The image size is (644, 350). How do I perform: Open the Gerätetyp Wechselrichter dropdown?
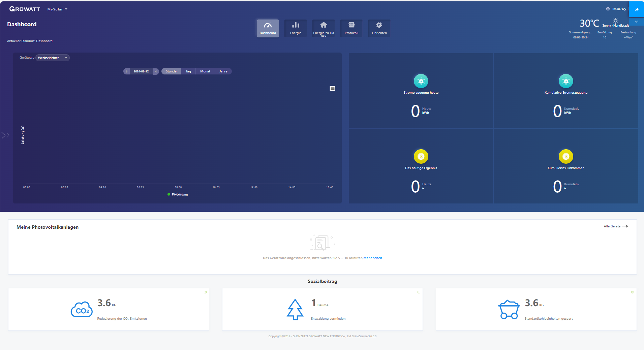tap(53, 58)
